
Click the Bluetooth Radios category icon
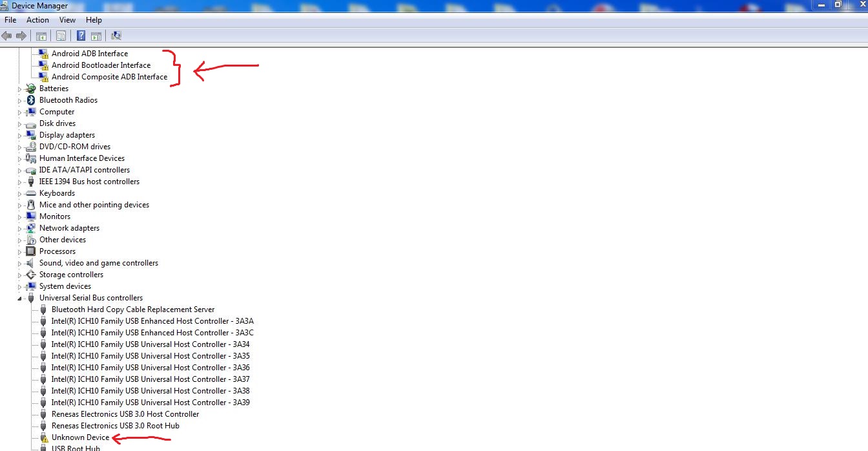click(30, 100)
